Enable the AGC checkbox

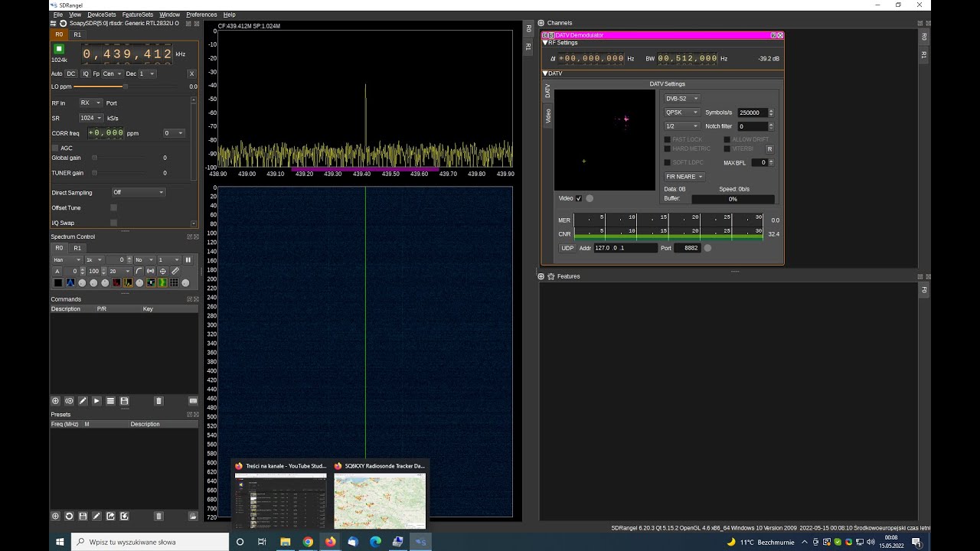tap(55, 148)
